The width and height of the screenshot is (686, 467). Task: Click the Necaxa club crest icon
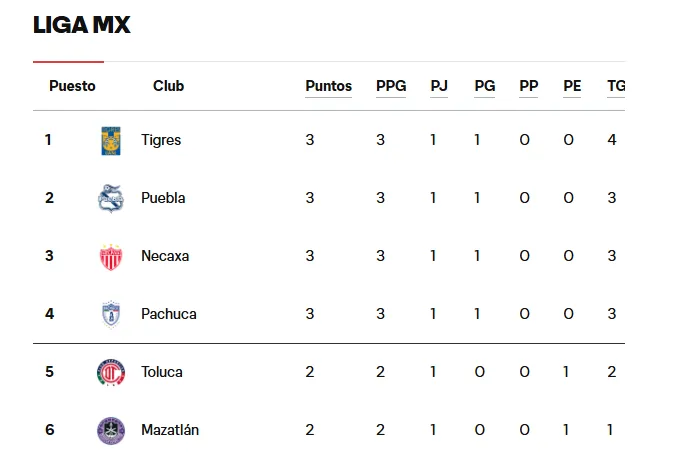(110, 256)
